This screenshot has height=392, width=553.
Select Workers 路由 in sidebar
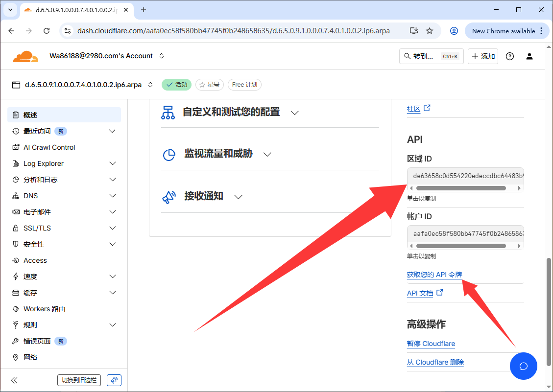tap(44, 309)
